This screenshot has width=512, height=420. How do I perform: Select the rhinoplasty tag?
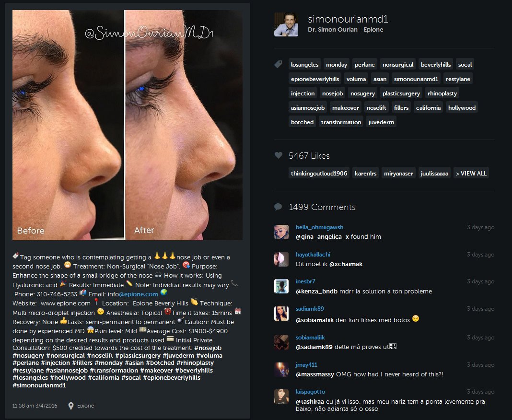[x=442, y=93]
